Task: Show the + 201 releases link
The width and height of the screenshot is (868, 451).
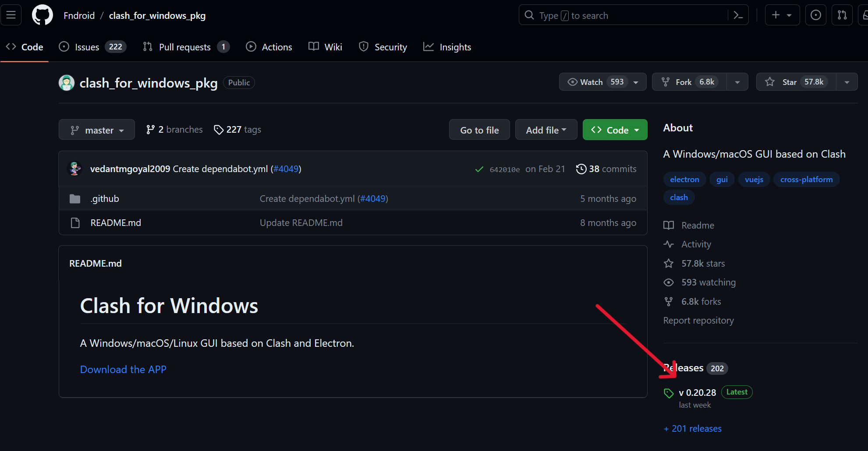Action: 693,429
